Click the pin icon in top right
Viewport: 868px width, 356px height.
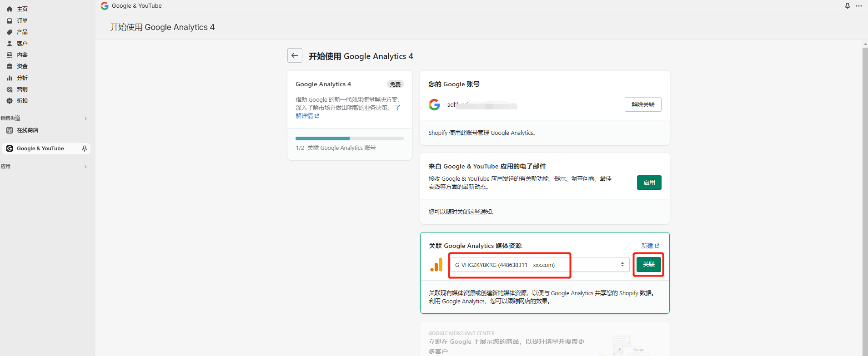click(848, 6)
